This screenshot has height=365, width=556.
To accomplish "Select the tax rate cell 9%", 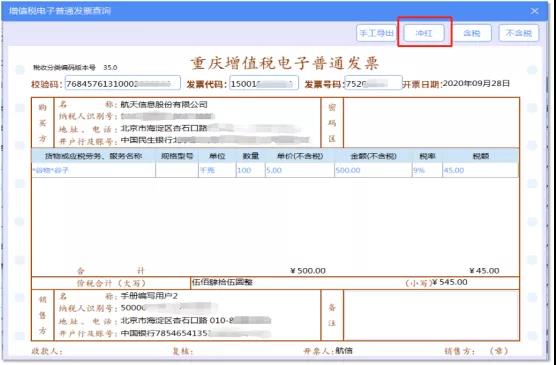I will [427, 170].
